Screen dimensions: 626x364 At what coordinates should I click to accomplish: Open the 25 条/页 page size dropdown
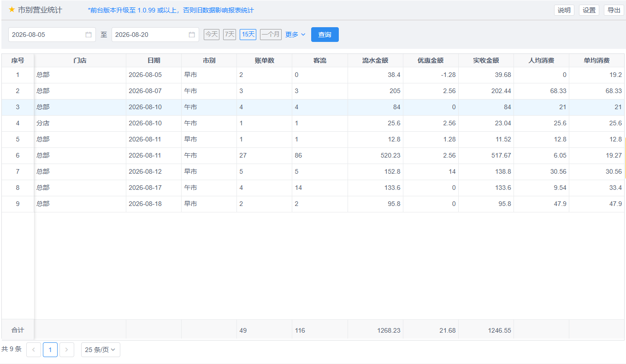tap(100, 350)
